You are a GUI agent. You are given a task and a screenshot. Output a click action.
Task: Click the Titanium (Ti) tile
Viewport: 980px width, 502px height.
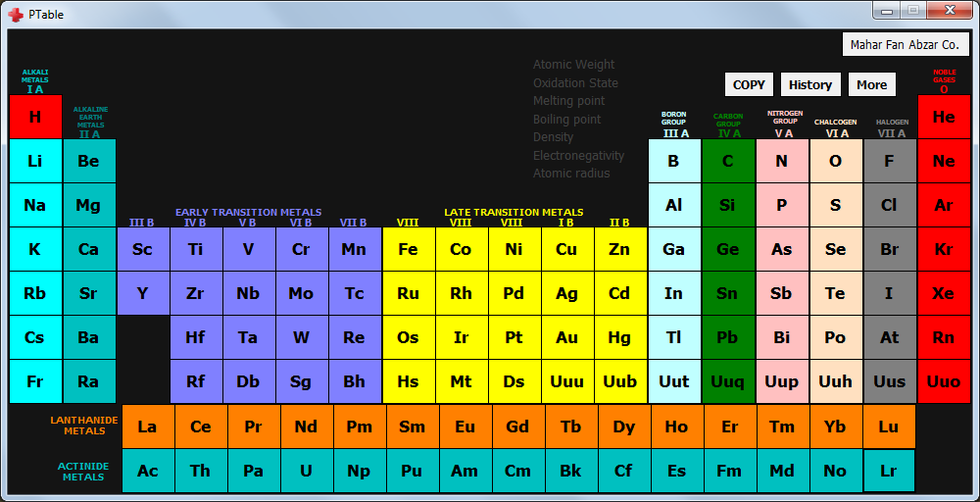[x=196, y=249]
